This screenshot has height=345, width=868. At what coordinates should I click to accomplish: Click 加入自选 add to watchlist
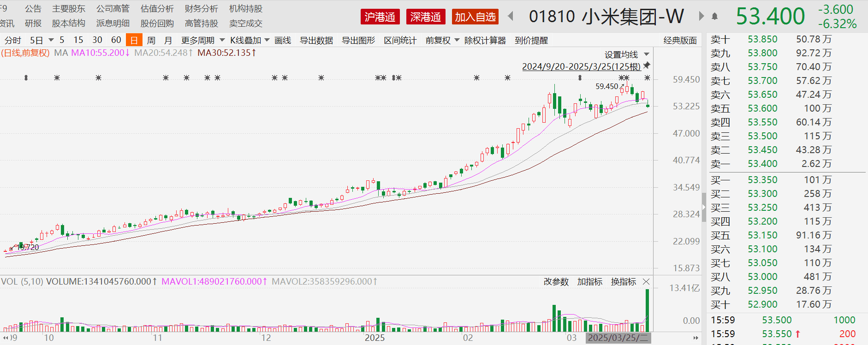click(x=475, y=17)
